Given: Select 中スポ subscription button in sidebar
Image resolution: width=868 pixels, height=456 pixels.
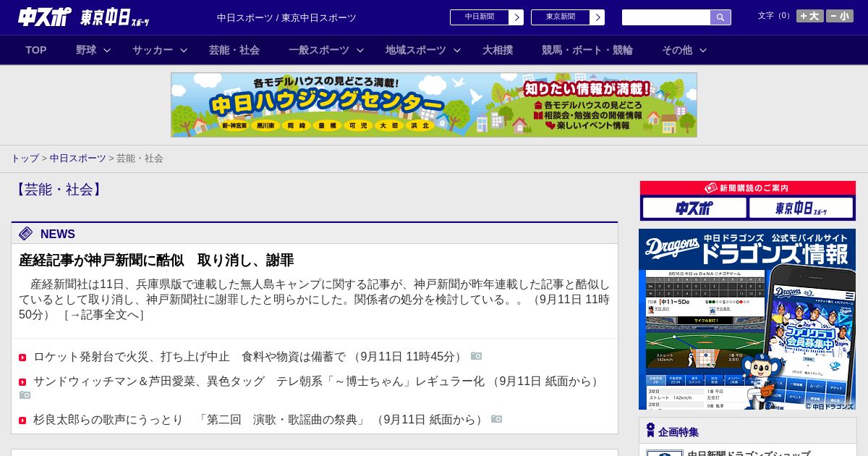Looking at the screenshot, I should tap(694, 208).
